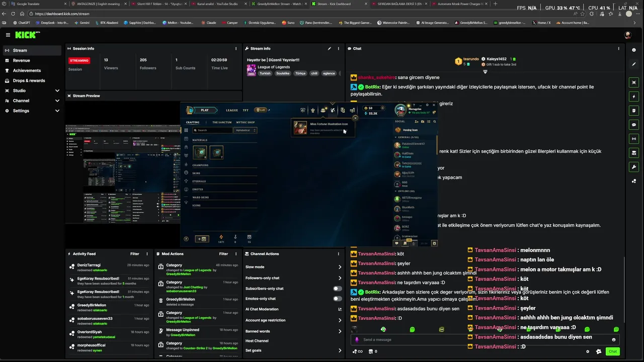644x362 pixels.
Task: Click the icon left of Chat button
Action: point(598,351)
